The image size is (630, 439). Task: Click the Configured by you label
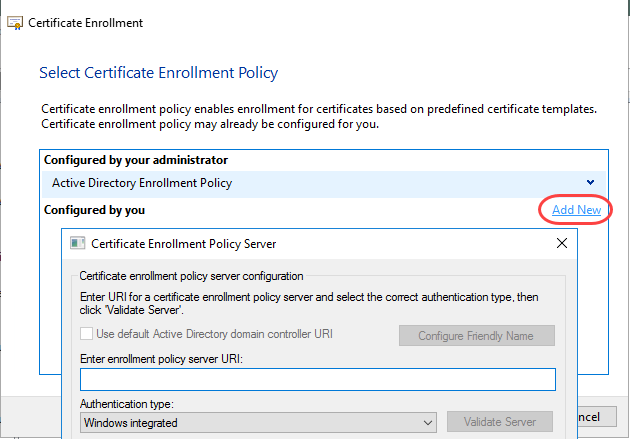(x=94, y=210)
